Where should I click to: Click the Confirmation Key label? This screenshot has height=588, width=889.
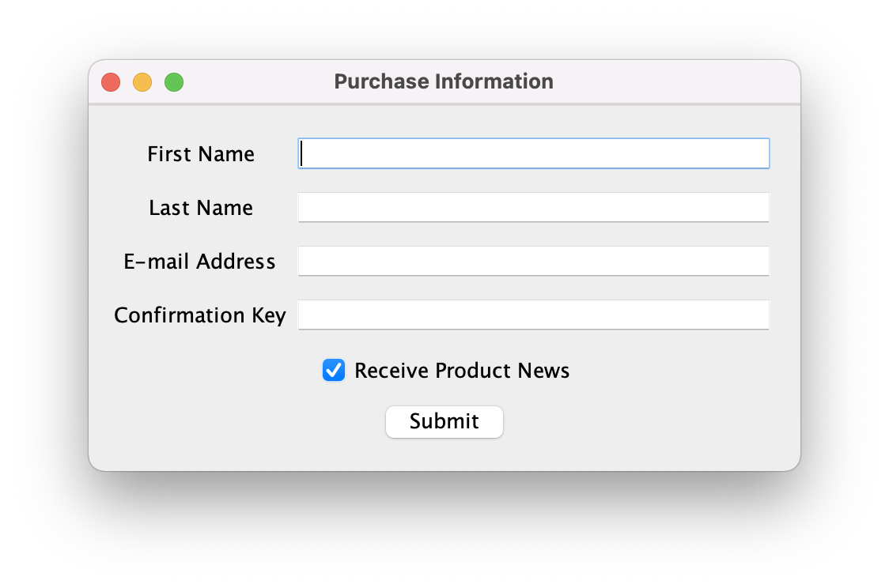(200, 315)
